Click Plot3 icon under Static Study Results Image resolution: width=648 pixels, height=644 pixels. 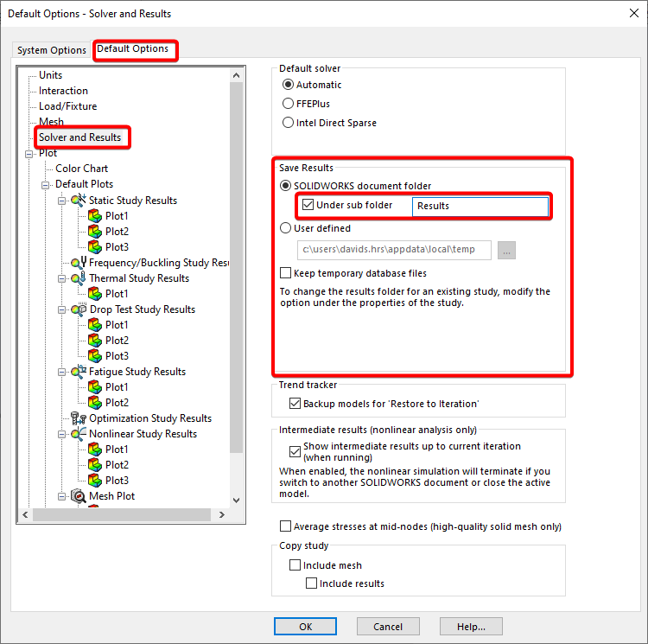pos(95,247)
